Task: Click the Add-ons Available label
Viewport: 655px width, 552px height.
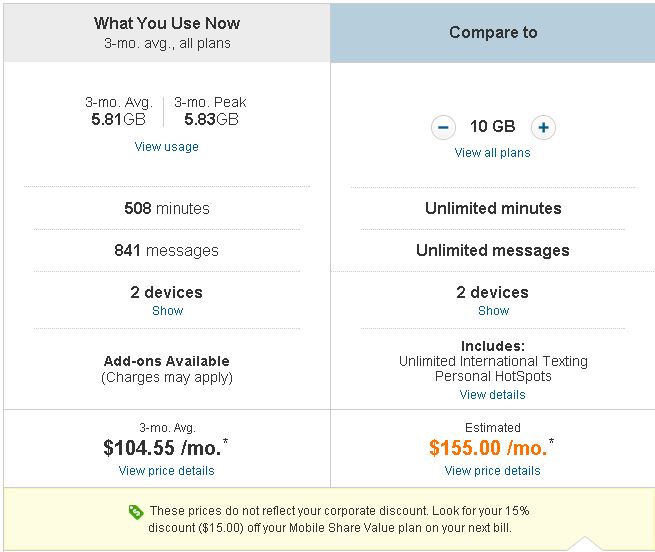Action: (x=167, y=361)
